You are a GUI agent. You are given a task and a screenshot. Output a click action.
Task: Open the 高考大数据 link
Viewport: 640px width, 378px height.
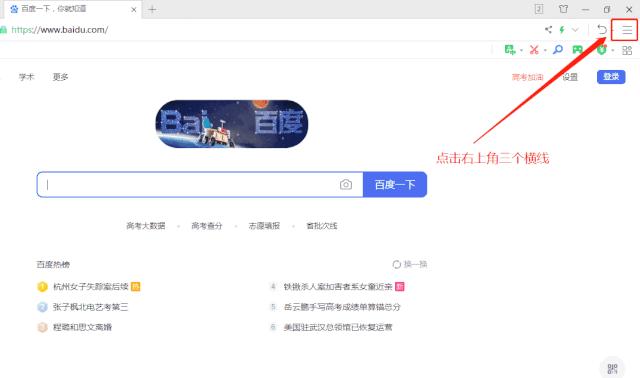[146, 226]
